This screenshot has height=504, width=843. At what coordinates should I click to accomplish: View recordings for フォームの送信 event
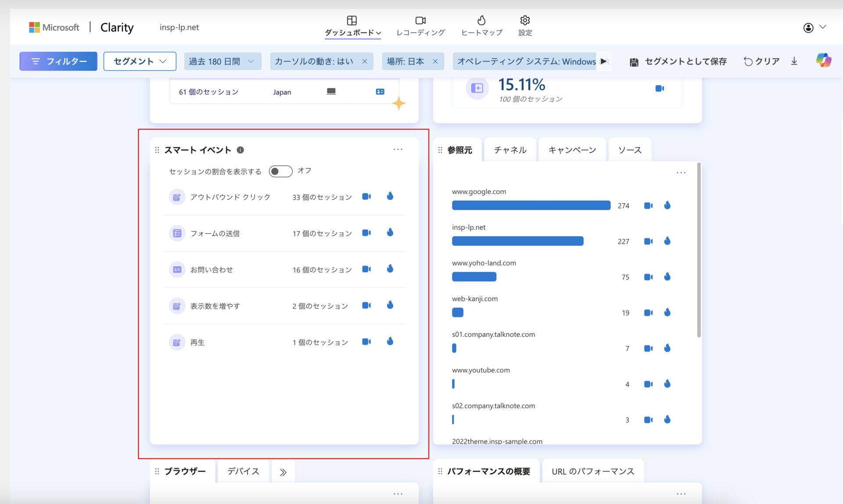pos(366,233)
